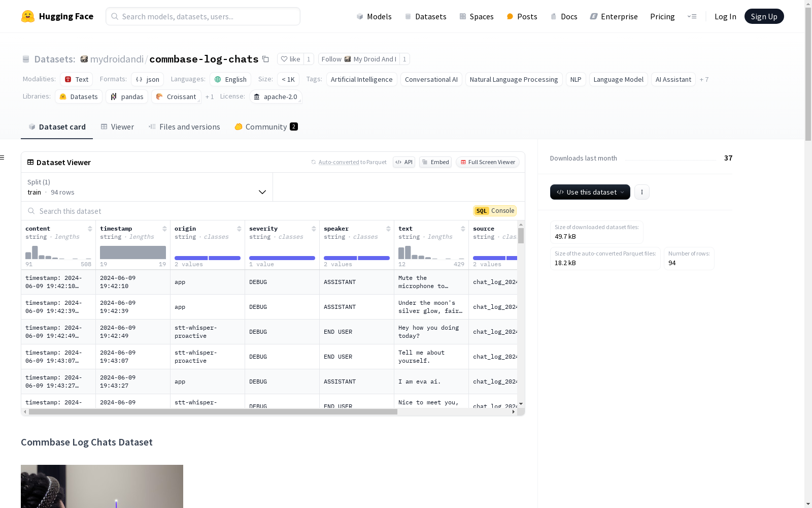This screenshot has height=508, width=812.
Task: Click the severity column distribution bar
Action: pos(282,258)
